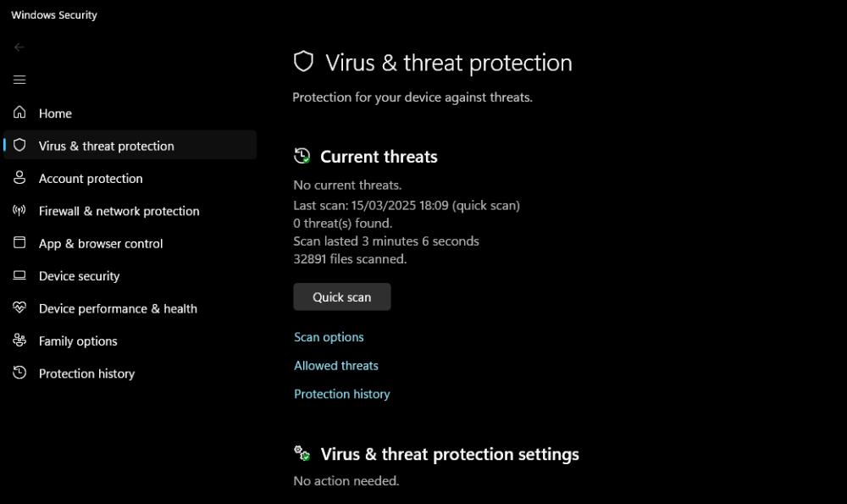Viewport: 847px width, 504px height.
Task: Click the shield icon in sidebar
Action: 19,146
